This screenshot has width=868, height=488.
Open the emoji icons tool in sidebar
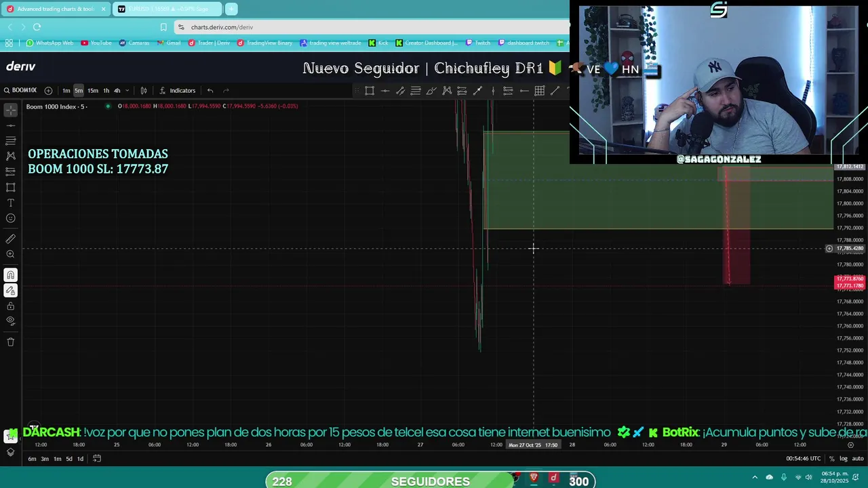10,218
